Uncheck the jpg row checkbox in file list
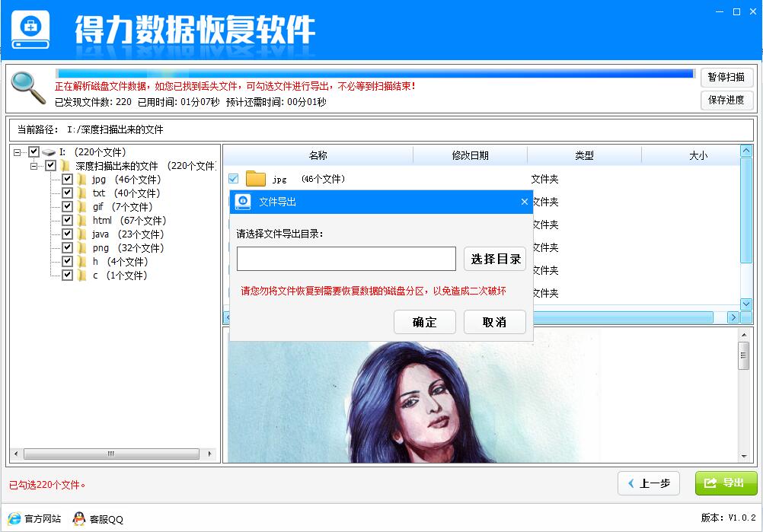The height and width of the screenshot is (532, 763). pyautogui.click(x=234, y=179)
